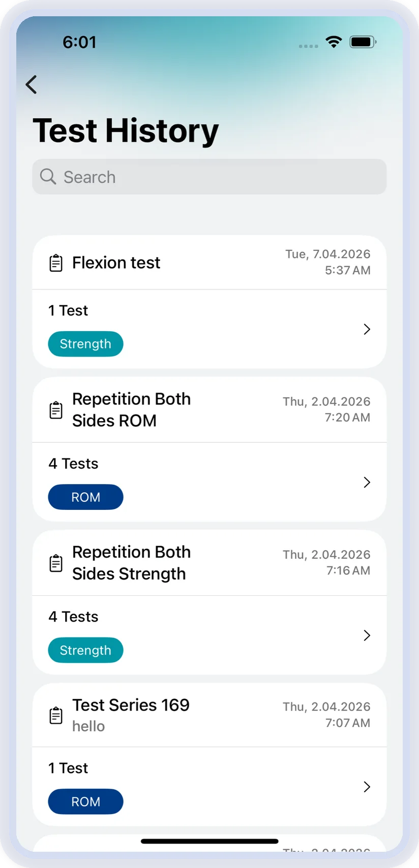
Task: Focus the Search input field
Action: (210, 177)
